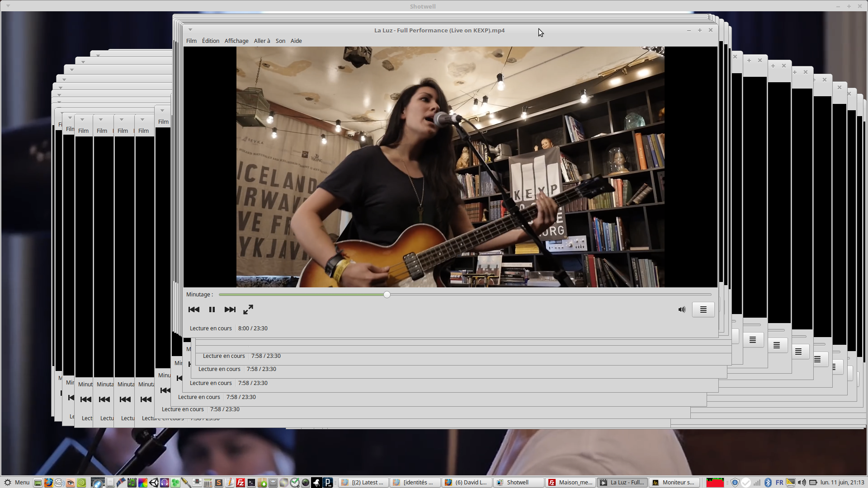
Task: Click the Bluetooth tray icon
Action: [x=768, y=482]
